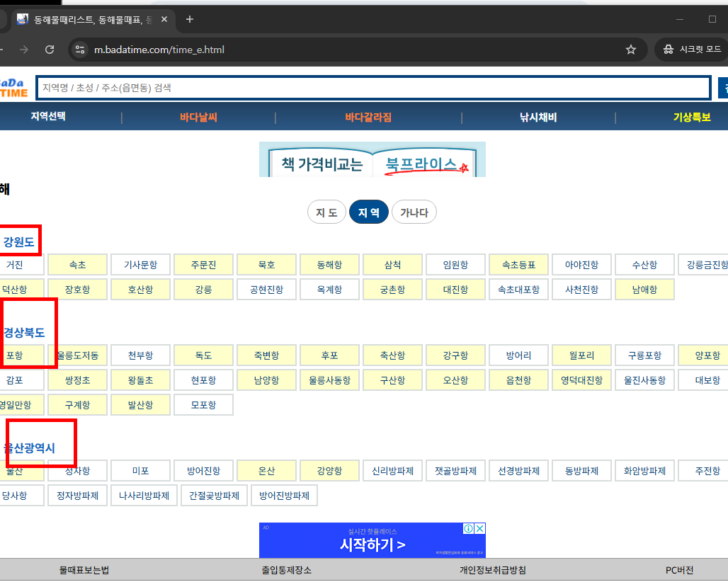Select 옥계항 location button
728x587 pixels.
[x=329, y=290]
